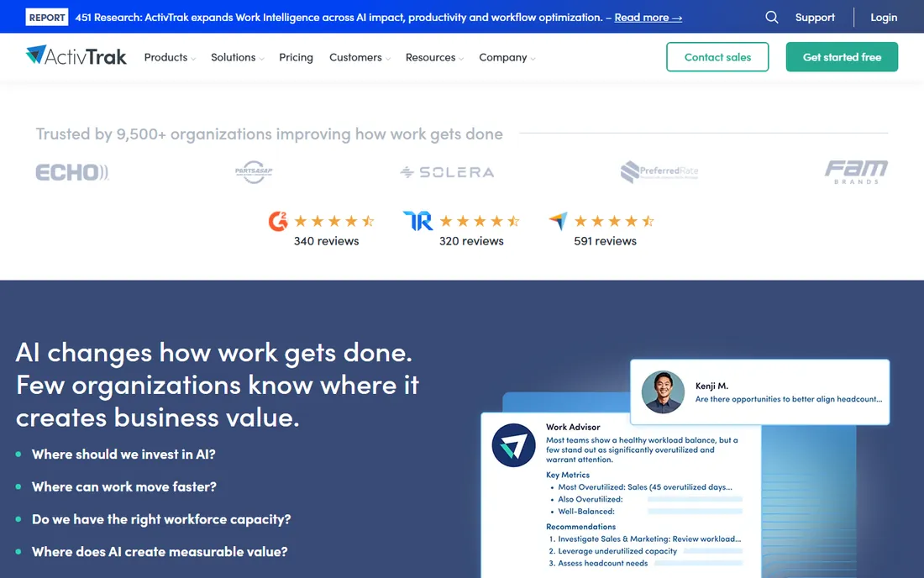Expand the Company menu
Screen dimensions: 924x578
(x=507, y=57)
